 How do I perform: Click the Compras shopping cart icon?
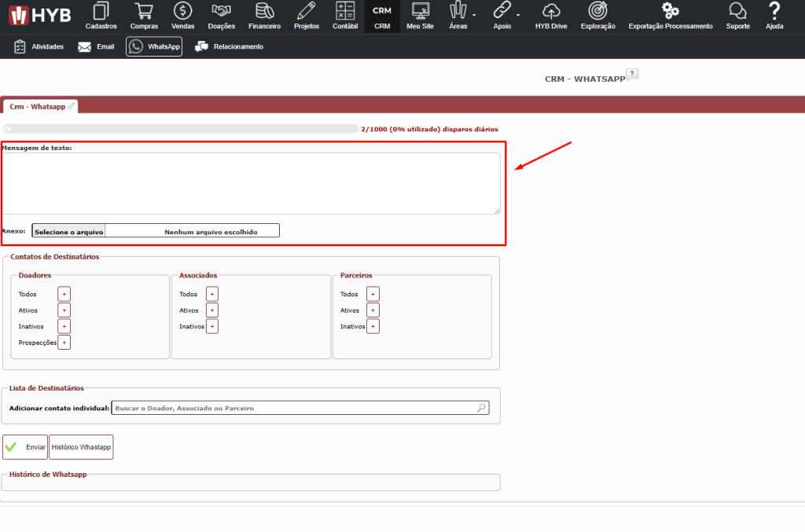[143, 11]
